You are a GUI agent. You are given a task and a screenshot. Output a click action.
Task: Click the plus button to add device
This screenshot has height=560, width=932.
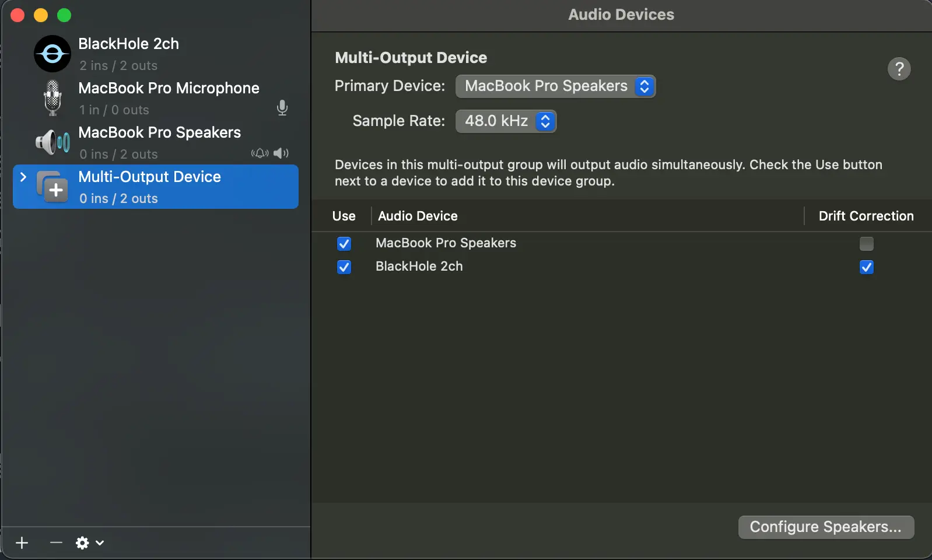[x=22, y=543]
